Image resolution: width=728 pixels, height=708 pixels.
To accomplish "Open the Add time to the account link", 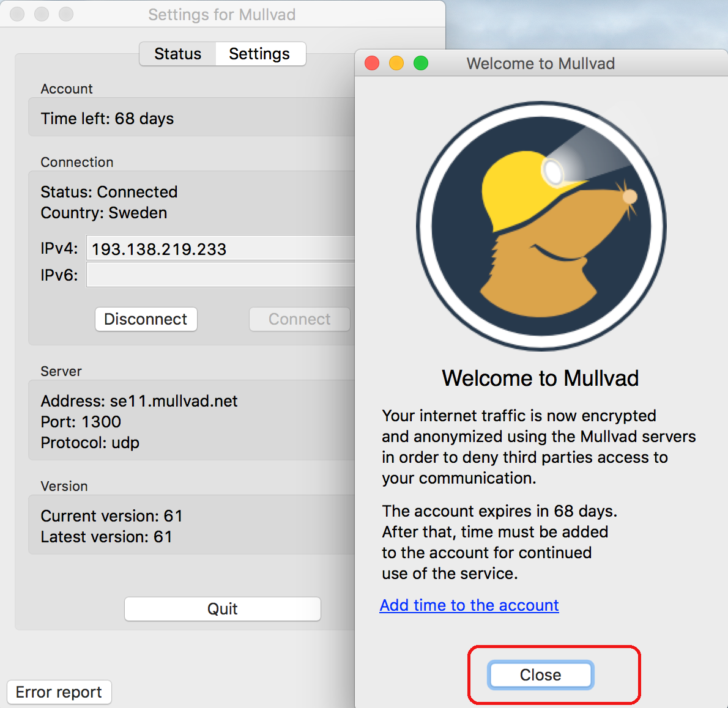I will [469, 605].
